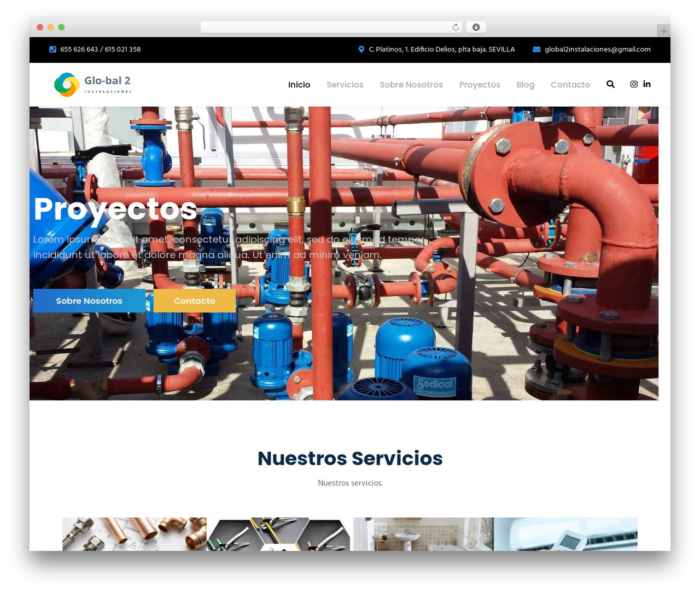700x593 pixels.
Task: Open the Instagram icon link
Action: coord(634,84)
